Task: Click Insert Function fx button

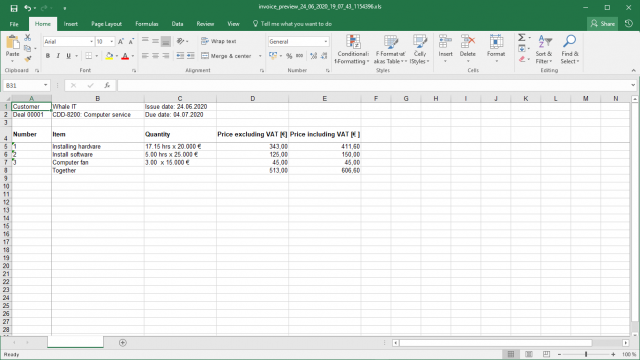Action: pyautogui.click(x=107, y=85)
